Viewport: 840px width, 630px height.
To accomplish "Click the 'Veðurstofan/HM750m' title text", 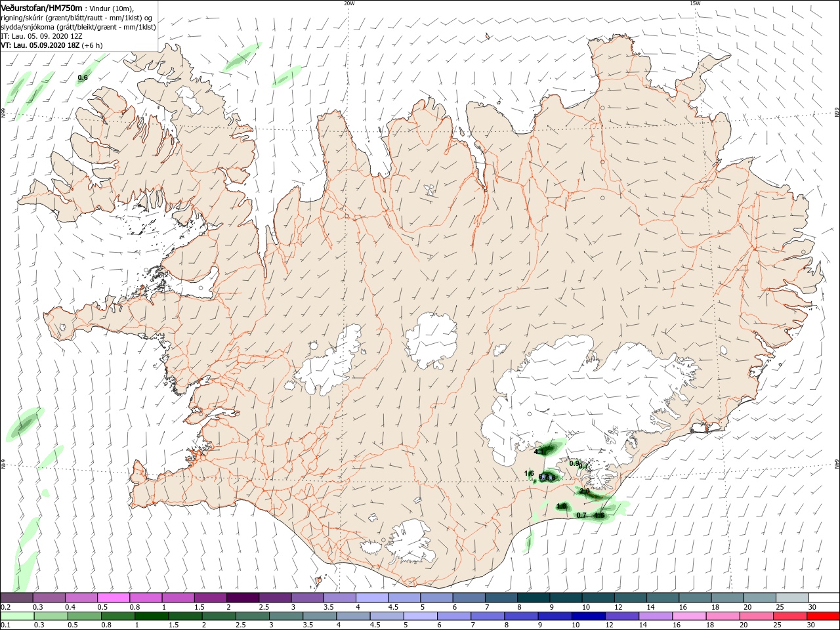I will [41, 7].
